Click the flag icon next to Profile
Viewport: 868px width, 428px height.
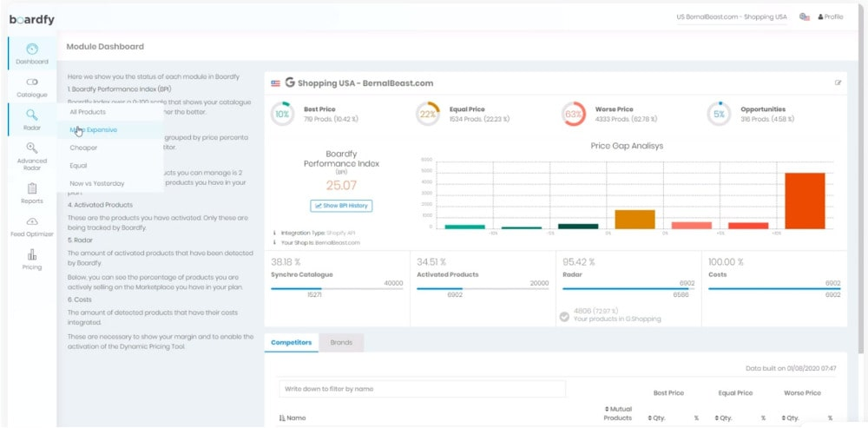[805, 16]
